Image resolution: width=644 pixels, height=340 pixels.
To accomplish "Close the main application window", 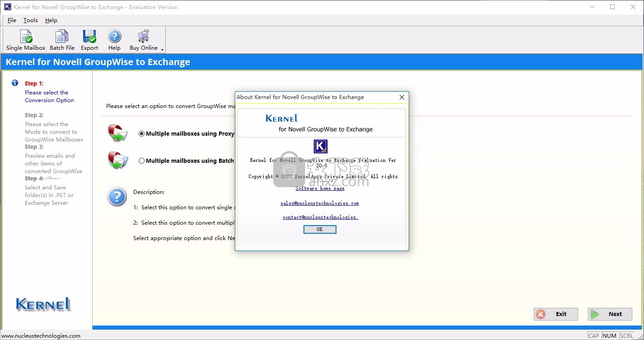I will 633,7.
